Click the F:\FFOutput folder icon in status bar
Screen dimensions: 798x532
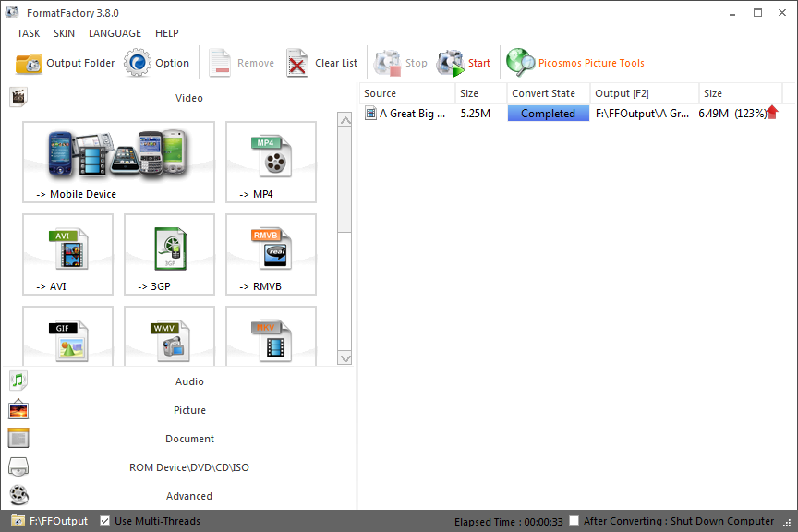(18, 521)
